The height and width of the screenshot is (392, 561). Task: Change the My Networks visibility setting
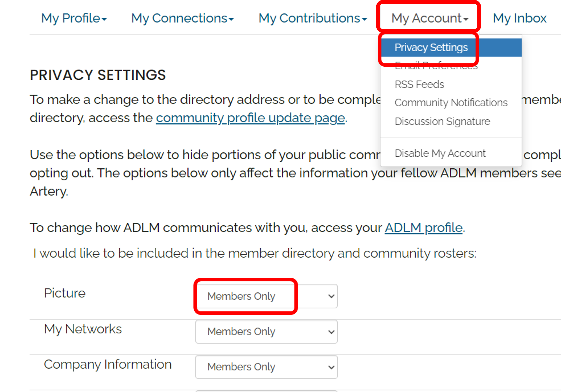(x=266, y=332)
